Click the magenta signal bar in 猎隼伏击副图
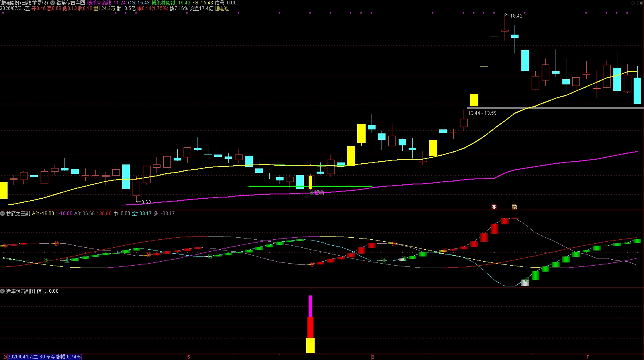 pyautogui.click(x=310, y=306)
